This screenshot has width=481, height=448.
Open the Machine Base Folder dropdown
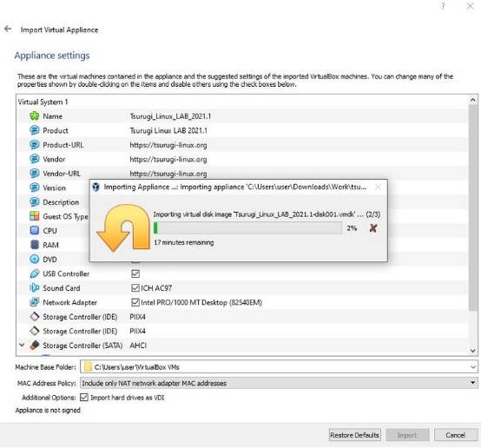[x=472, y=367]
